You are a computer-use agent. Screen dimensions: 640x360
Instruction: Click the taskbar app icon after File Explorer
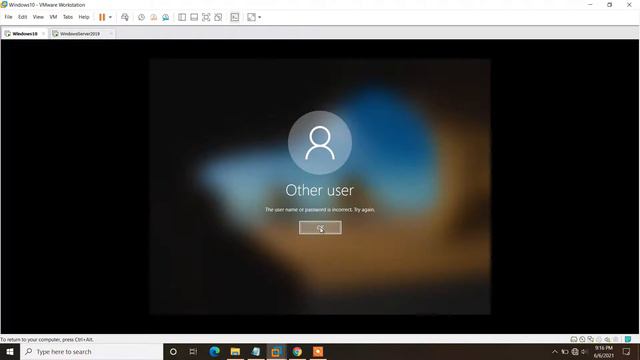click(x=256, y=351)
